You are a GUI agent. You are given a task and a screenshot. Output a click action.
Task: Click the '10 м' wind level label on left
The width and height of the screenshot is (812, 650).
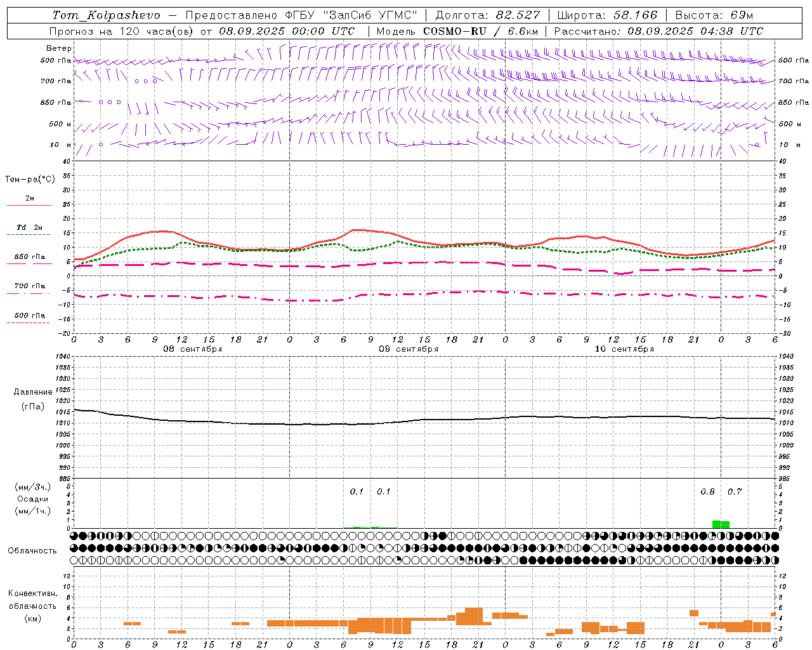coord(61,145)
